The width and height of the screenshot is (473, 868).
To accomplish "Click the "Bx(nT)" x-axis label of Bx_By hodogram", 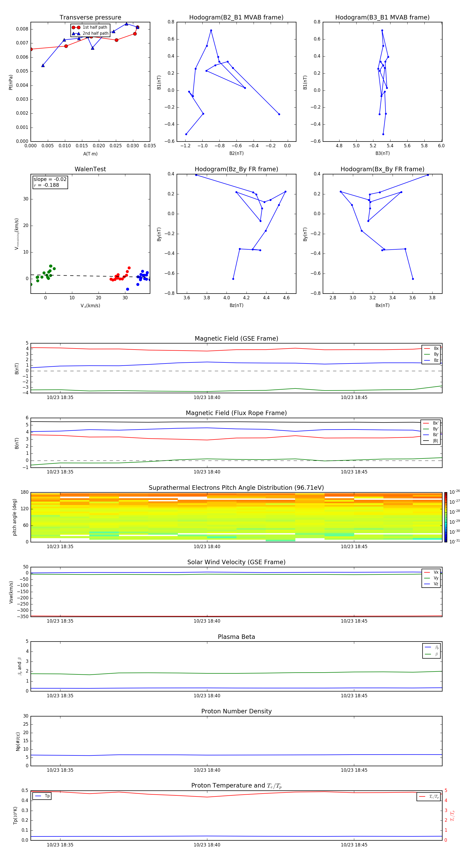I will pos(382,305).
